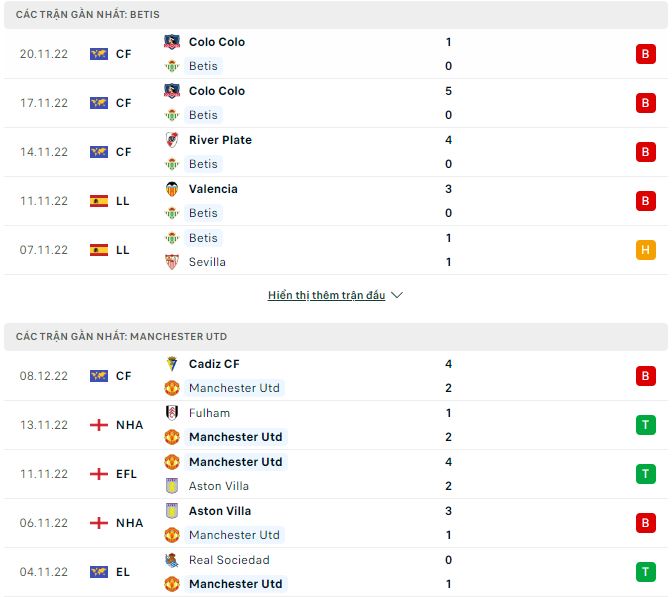Click the Real Sociedad crest icon
The height and width of the screenshot is (597, 672).
pos(172,560)
